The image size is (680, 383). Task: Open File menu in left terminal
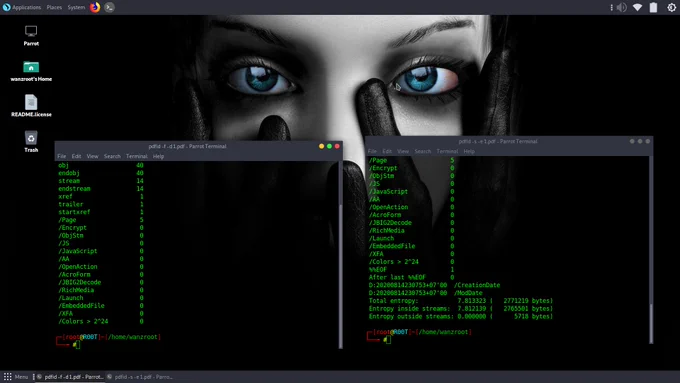click(62, 156)
